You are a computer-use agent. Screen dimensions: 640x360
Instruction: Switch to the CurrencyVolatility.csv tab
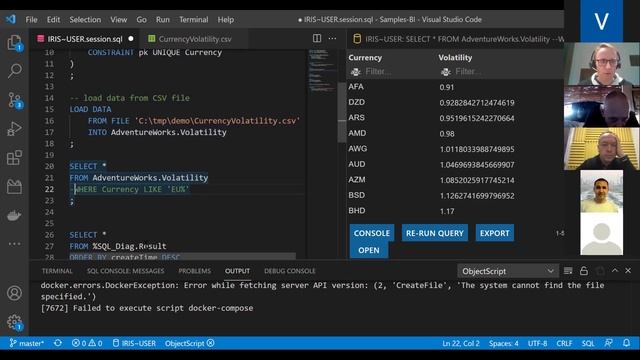(x=195, y=39)
